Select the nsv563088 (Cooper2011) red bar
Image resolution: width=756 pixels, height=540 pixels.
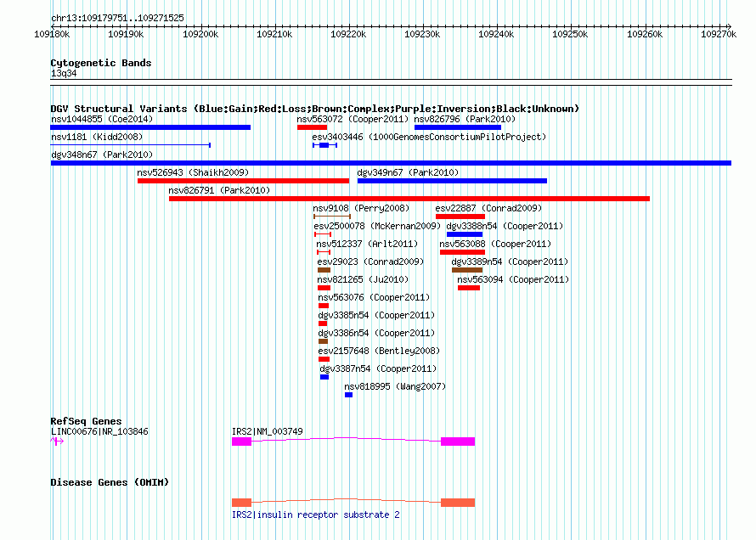pos(462,252)
